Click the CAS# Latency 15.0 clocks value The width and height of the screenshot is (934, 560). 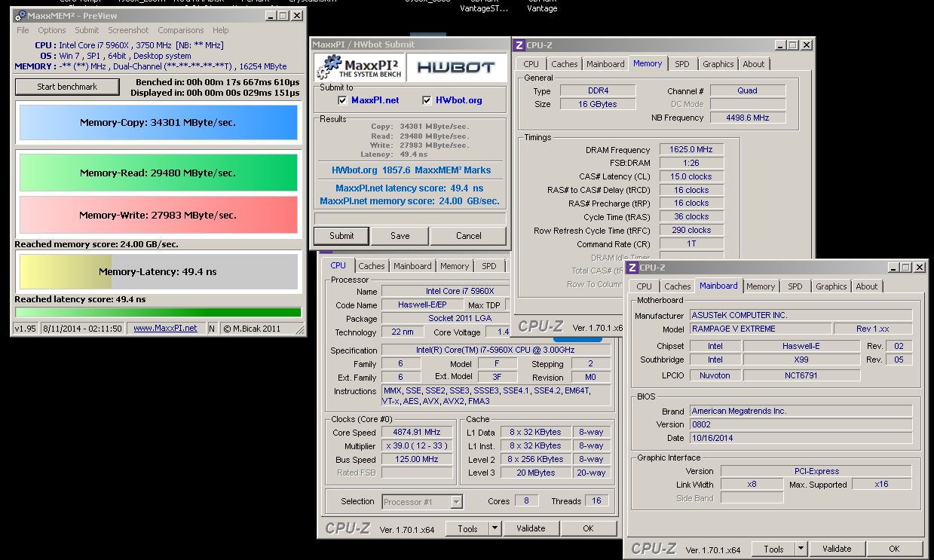click(691, 176)
